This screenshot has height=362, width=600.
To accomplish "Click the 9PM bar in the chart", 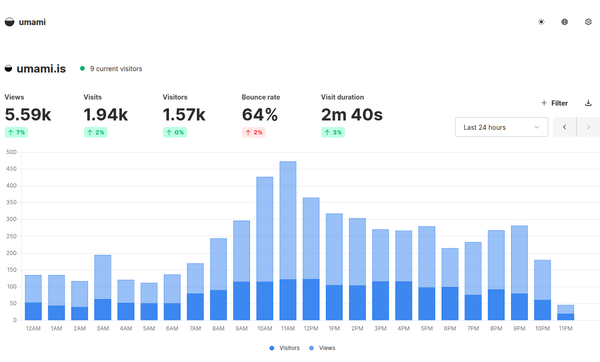I will pyautogui.click(x=519, y=273).
